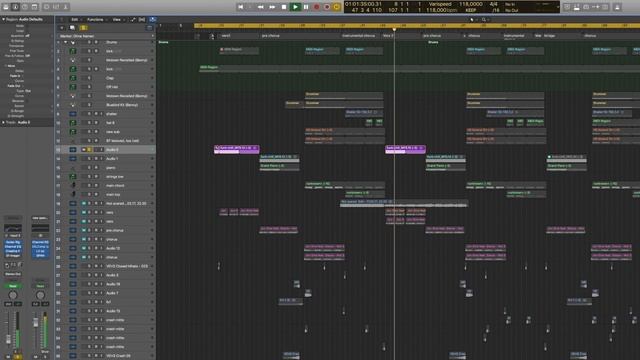Pause playback with the Pause button
Image resolution: width=640 pixels, height=360 pixels.
pyautogui.click(x=306, y=7)
